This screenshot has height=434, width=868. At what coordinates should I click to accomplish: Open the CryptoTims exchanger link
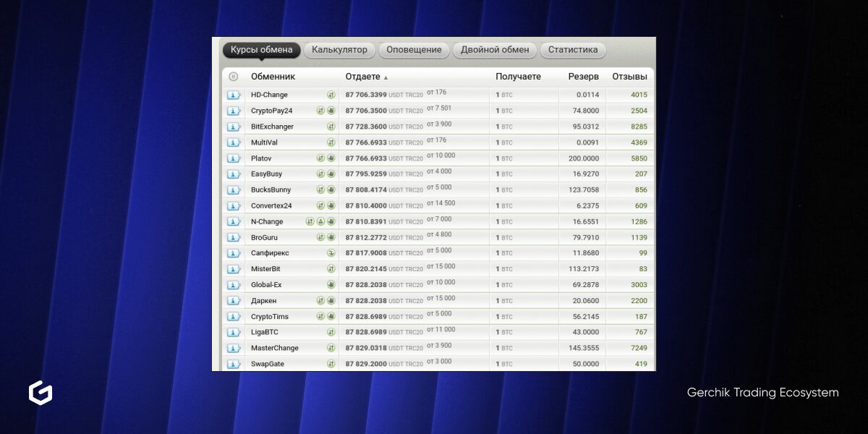270,317
